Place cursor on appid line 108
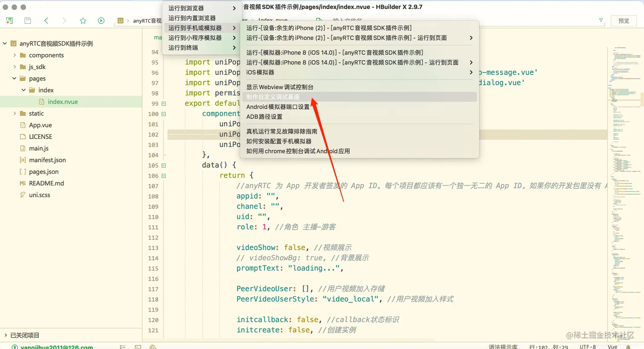Screen dimensions: 644x349 pyautogui.click(x=257, y=196)
